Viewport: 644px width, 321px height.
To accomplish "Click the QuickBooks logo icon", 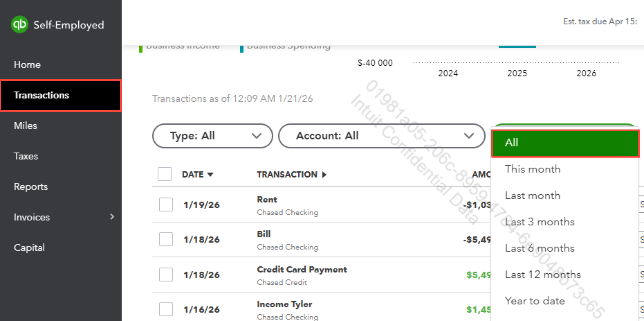I will point(20,25).
